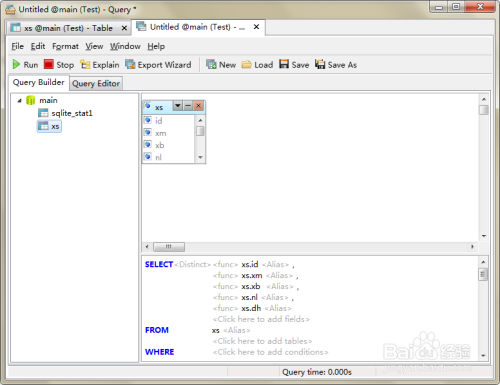Toggle the xm field checkbox

[x=148, y=132]
